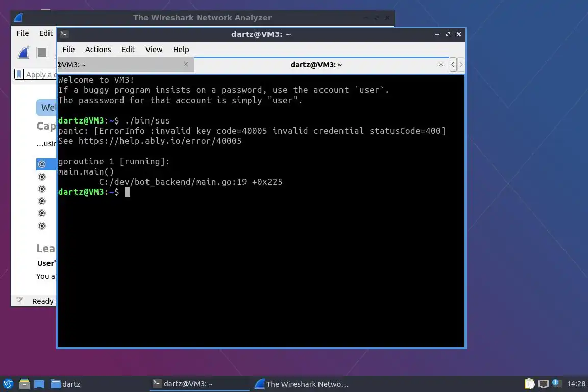Viewport: 588px width, 392px height.
Task: Select the fifth capture interface icon in Wireshark
Action: coord(42,213)
